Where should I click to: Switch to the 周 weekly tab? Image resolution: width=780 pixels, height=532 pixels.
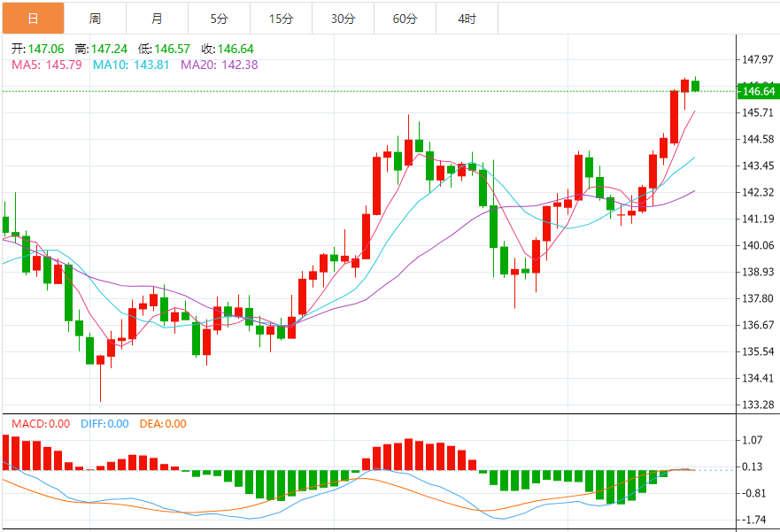tap(95, 19)
